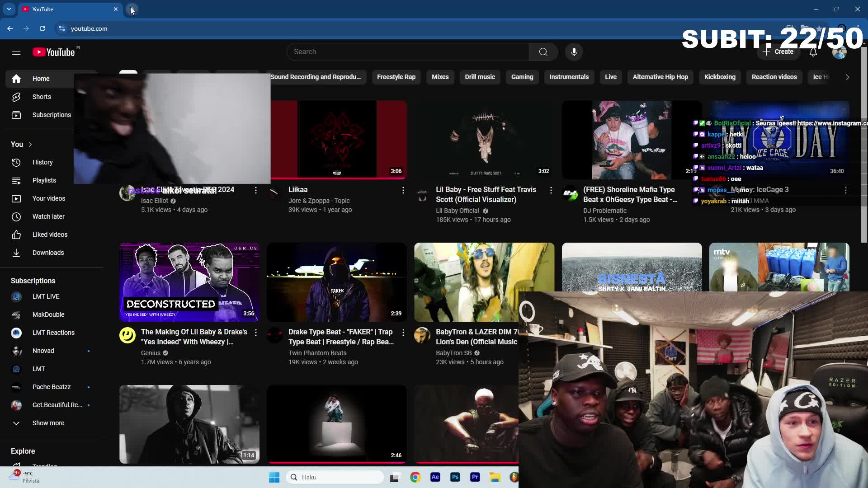The image size is (868, 488).
Task: Select Mixes filter chip
Action: (x=440, y=77)
